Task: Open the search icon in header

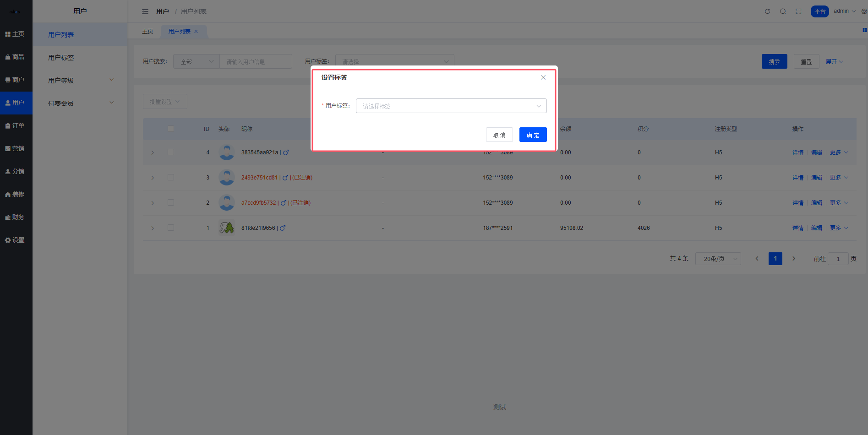Action: [x=783, y=11]
